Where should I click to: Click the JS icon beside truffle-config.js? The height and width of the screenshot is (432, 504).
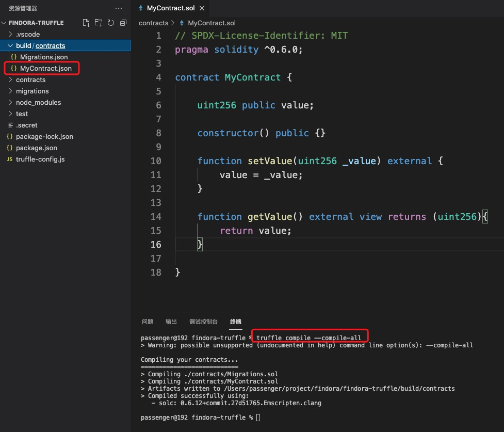(10, 159)
